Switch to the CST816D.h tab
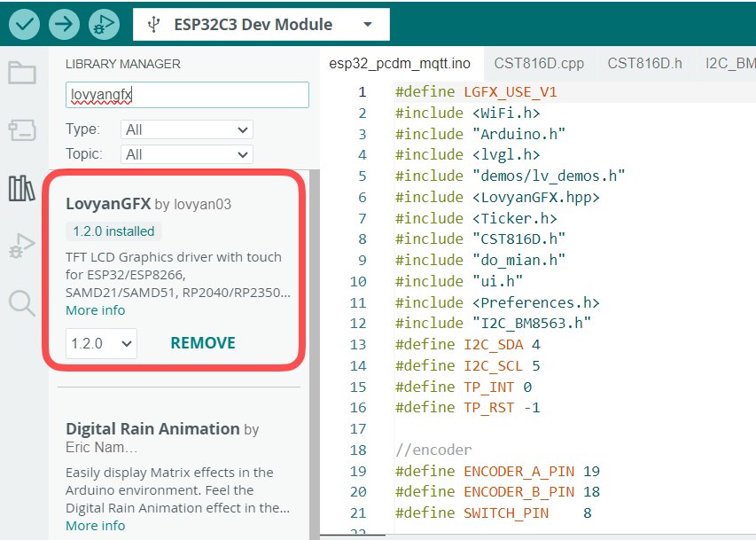756x540 pixels. pos(644,64)
